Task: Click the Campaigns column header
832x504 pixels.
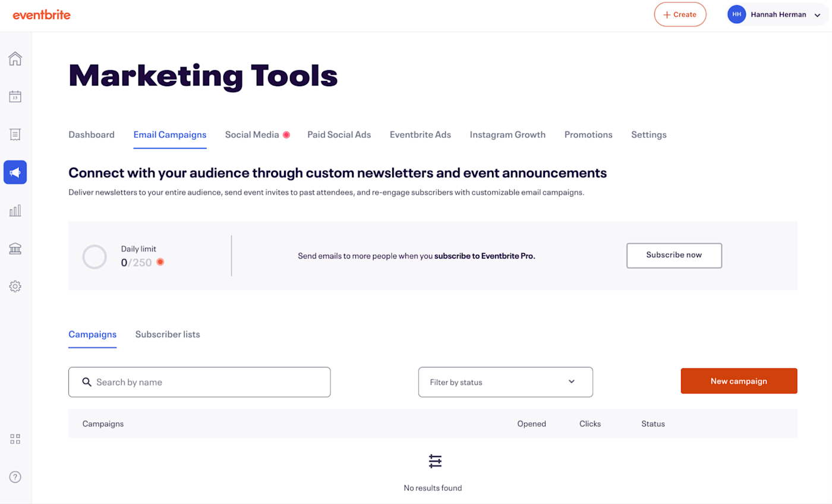Action: 103,424
